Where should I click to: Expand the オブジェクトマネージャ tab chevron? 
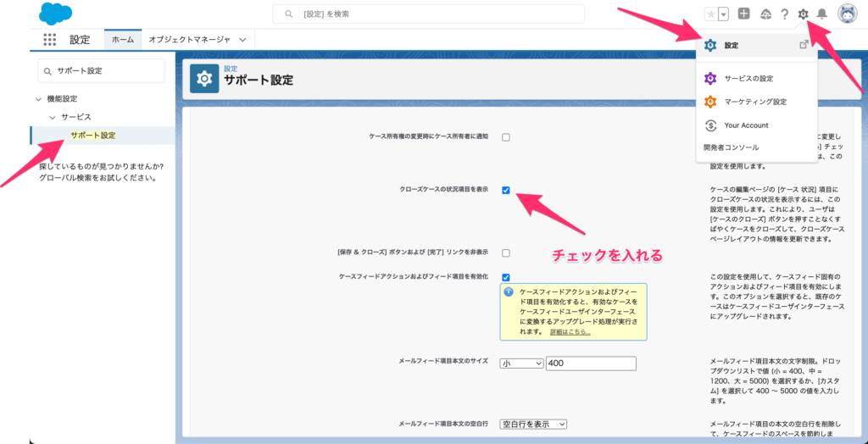(242, 40)
